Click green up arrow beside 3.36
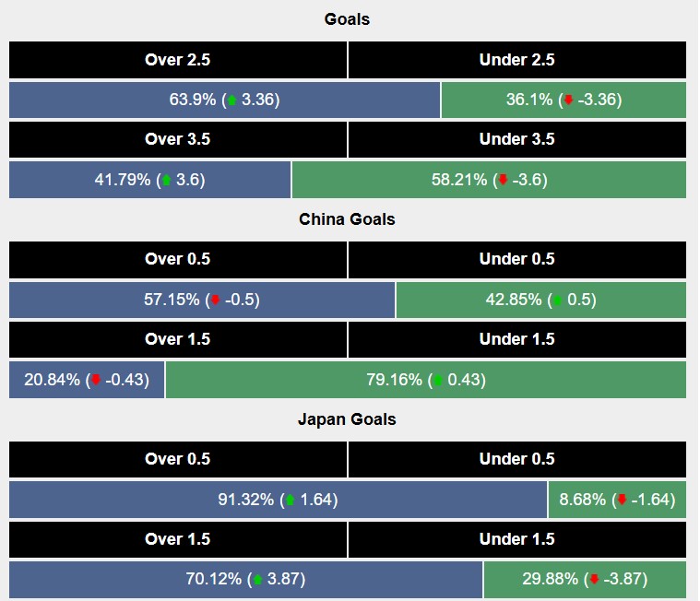Screen dimensions: 700x601 [232, 100]
